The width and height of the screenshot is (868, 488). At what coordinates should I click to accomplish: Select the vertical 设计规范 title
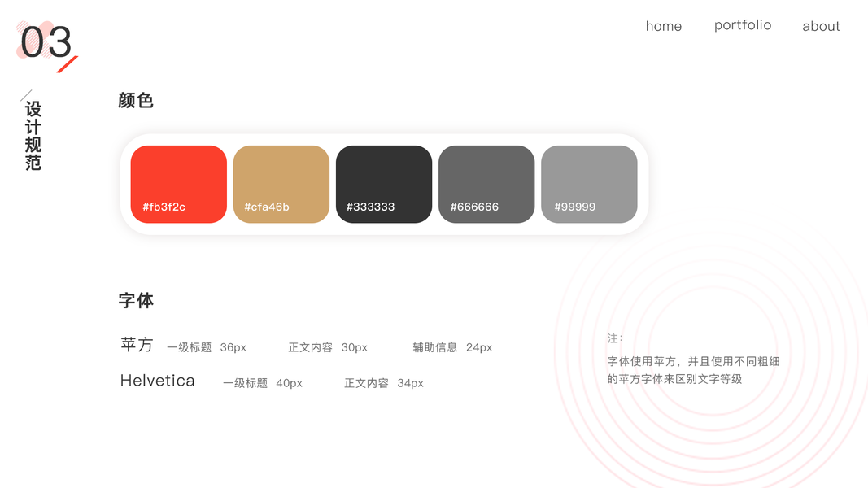click(x=33, y=136)
